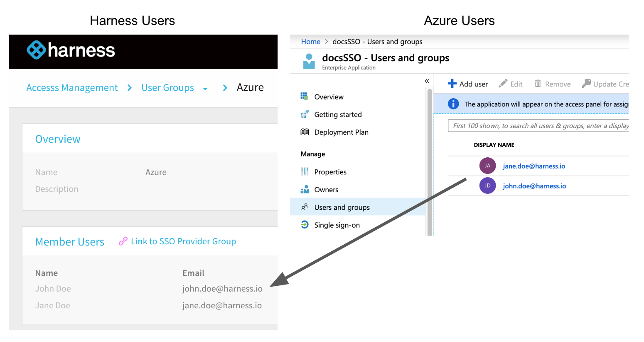Screen dimensions: 644x342
Task: Open Deployment Plan menu item
Action: coord(342,132)
